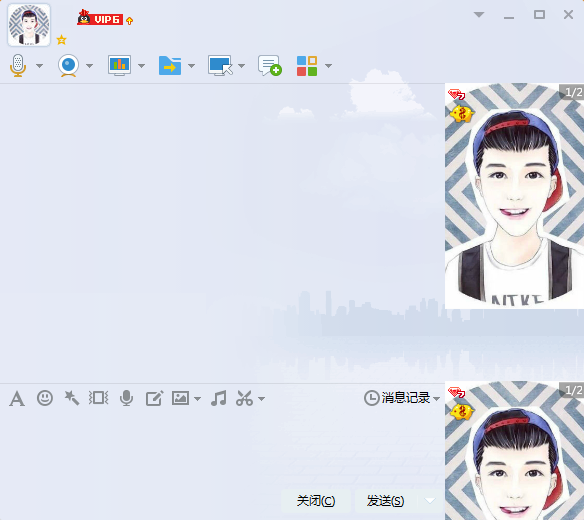Image resolution: width=584 pixels, height=520 pixels.
Task: Click the send file folder icon
Action: [x=170, y=66]
